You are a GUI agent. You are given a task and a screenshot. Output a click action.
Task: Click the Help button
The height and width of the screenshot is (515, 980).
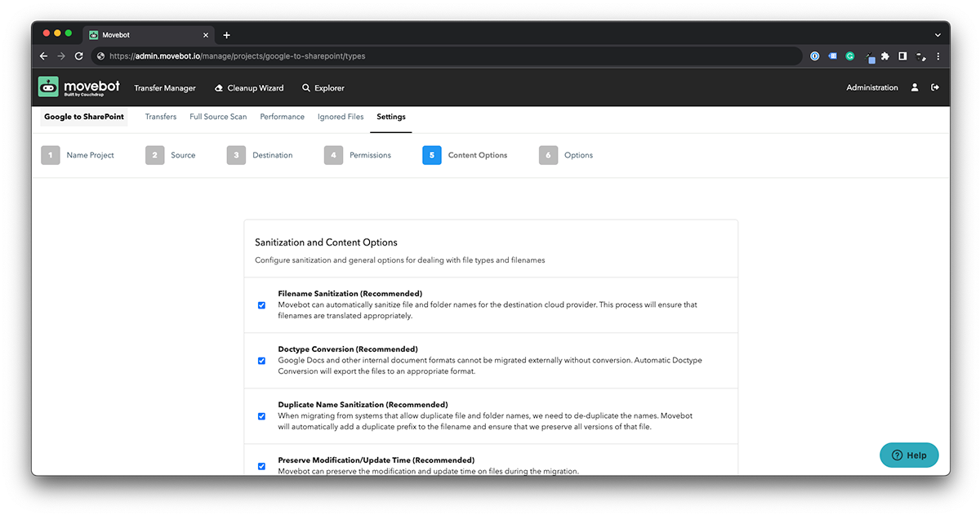[x=909, y=455]
